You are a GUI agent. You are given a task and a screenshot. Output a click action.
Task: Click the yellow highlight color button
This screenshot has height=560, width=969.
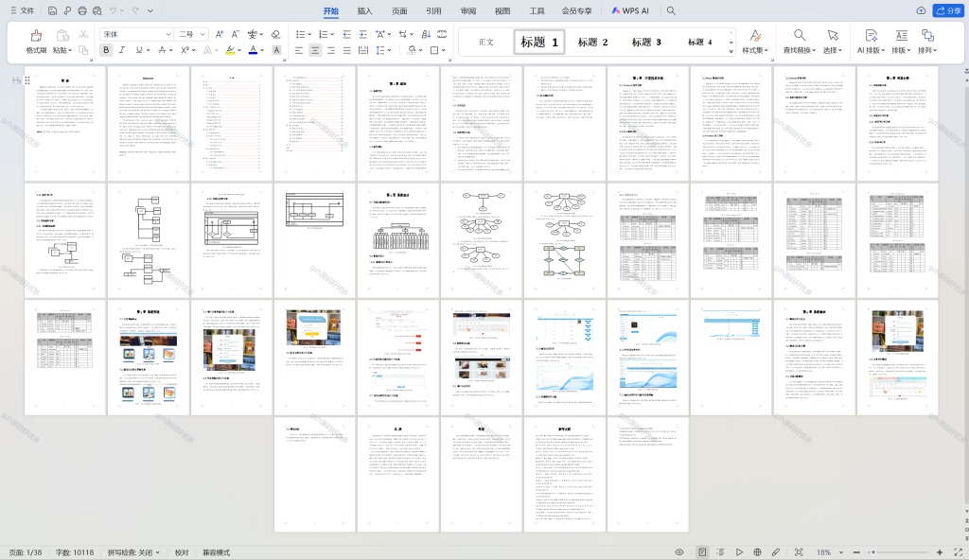(x=230, y=50)
